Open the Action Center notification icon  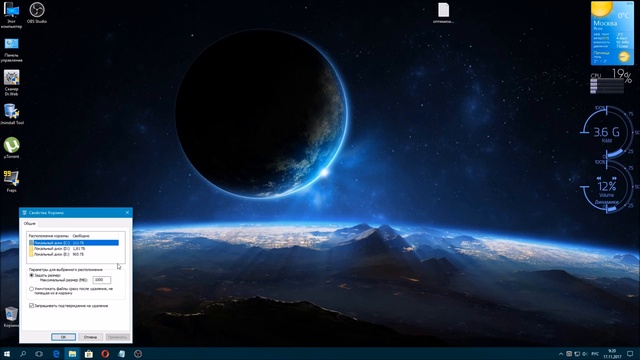pos(630,354)
